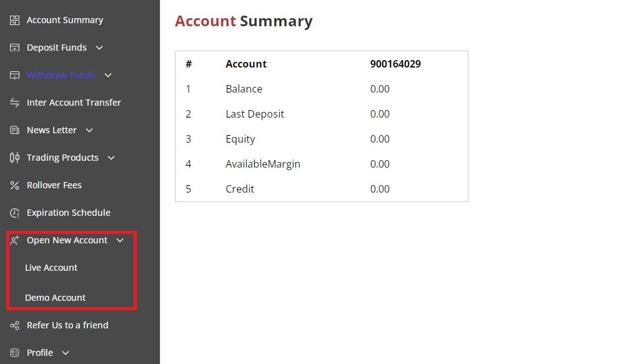644x364 pixels.
Task: Open Inter Account Transfer page
Action: pyautogui.click(x=74, y=103)
